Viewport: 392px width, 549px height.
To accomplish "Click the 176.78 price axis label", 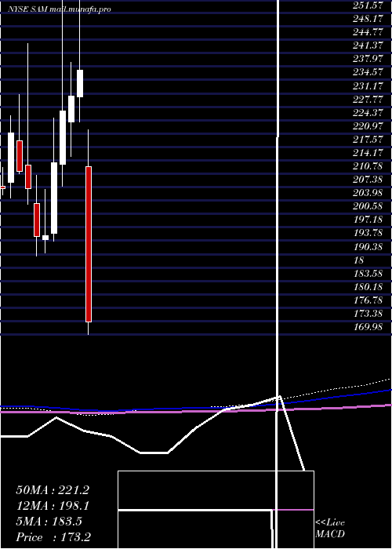I will click(368, 300).
